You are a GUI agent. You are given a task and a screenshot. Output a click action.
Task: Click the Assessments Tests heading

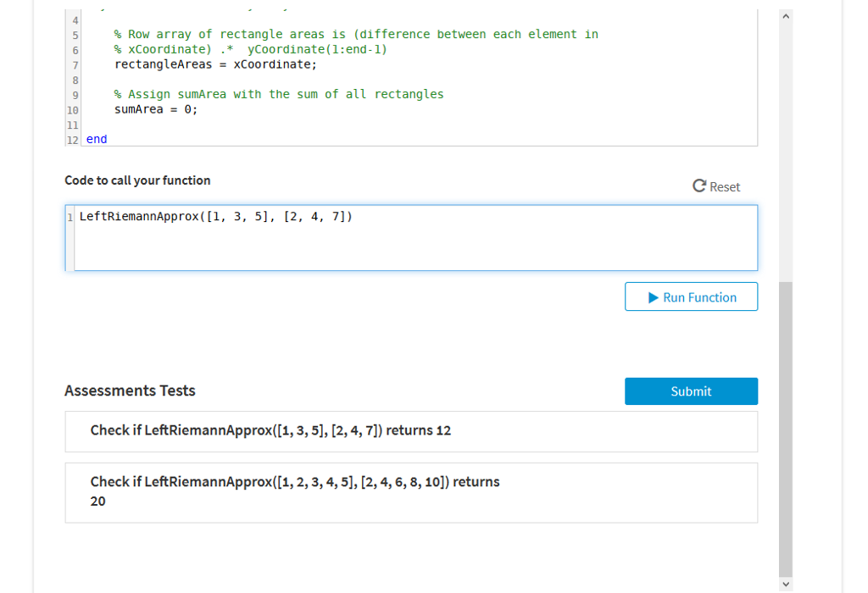130,391
